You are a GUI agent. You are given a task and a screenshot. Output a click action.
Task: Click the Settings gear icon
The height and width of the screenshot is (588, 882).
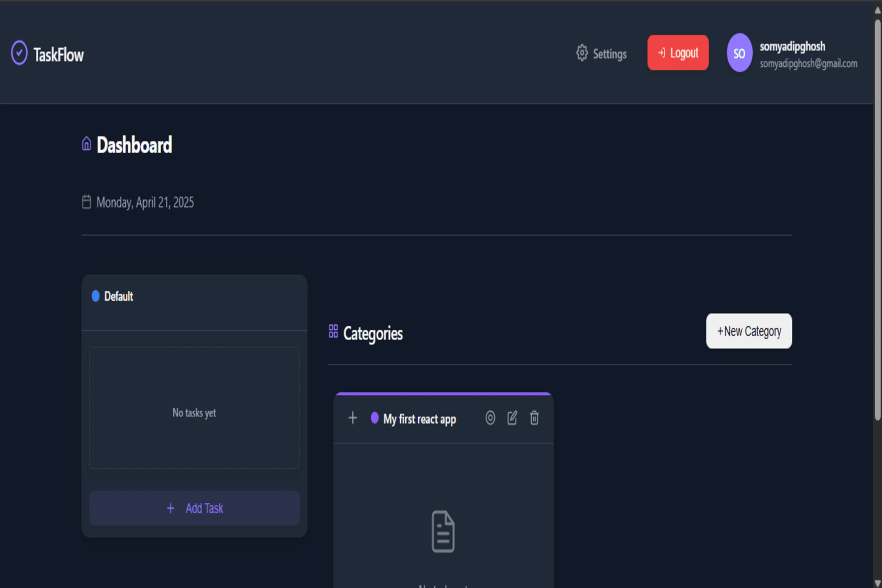click(x=582, y=53)
